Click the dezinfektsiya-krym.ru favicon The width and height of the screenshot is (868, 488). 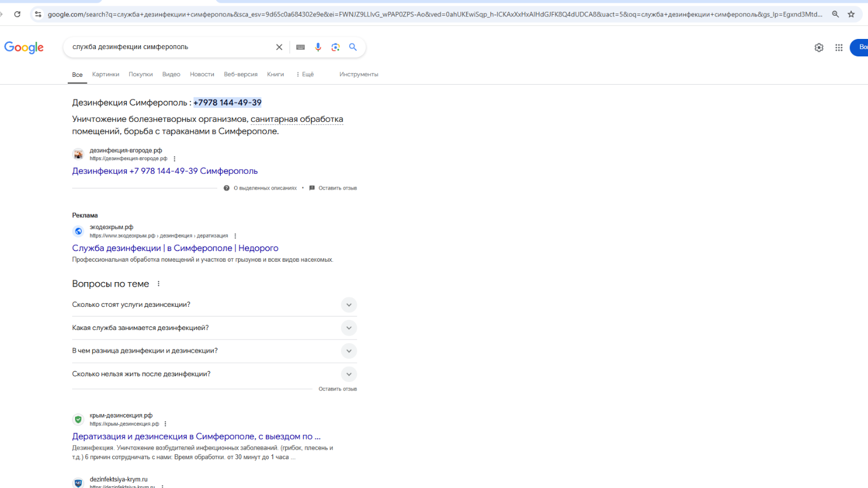click(78, 483)
